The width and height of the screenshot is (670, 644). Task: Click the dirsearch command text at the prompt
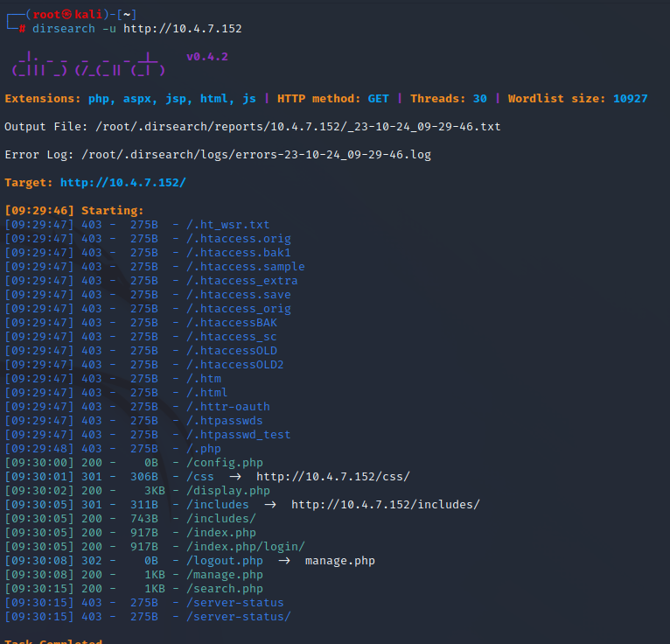(64, 29)
